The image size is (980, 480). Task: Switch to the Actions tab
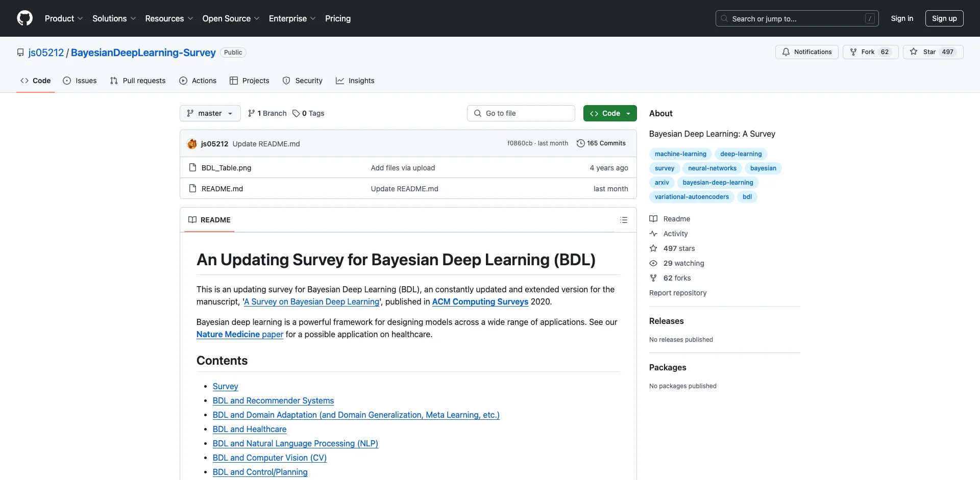coord(198,81)
